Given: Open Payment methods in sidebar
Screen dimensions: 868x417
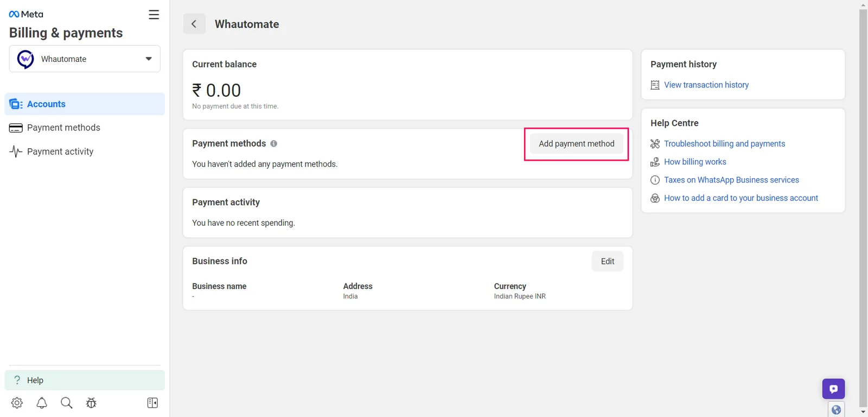Looking at the screenshot, I should [85, 128].
